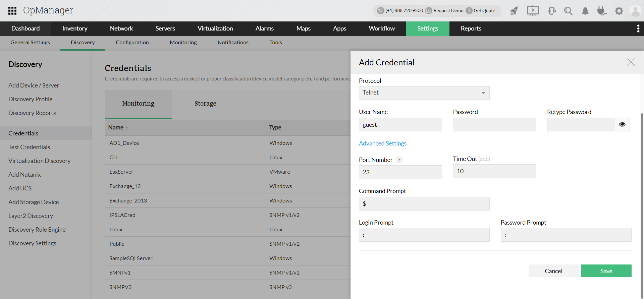Open the search magnifier icon

click(568, 11)
